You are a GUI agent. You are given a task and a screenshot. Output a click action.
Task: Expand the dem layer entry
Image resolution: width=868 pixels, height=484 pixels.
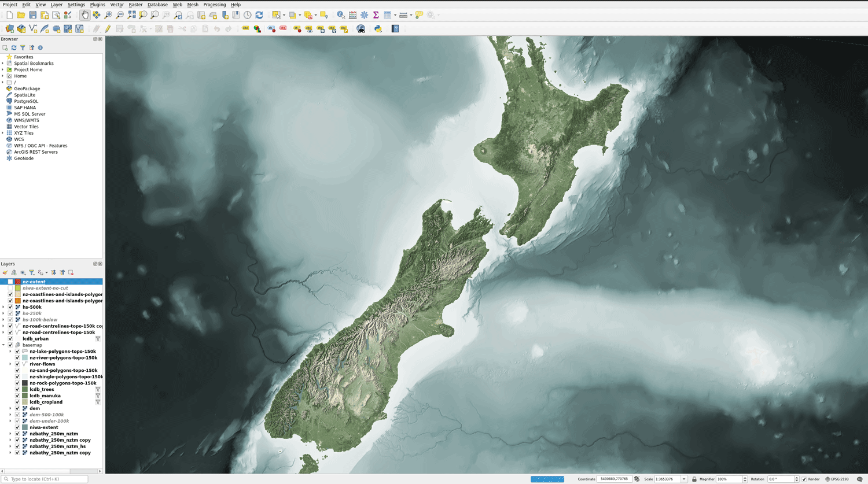tap(10, 408)
